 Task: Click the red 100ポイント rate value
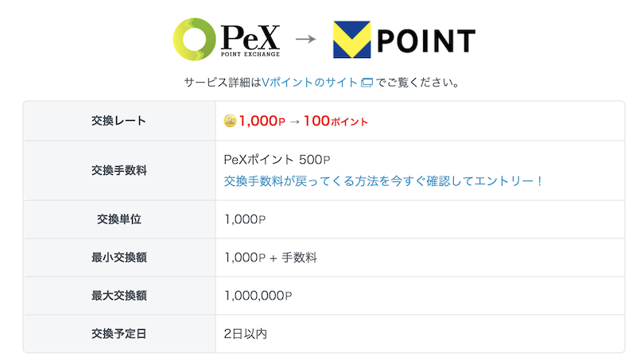[x=336, y=122]
